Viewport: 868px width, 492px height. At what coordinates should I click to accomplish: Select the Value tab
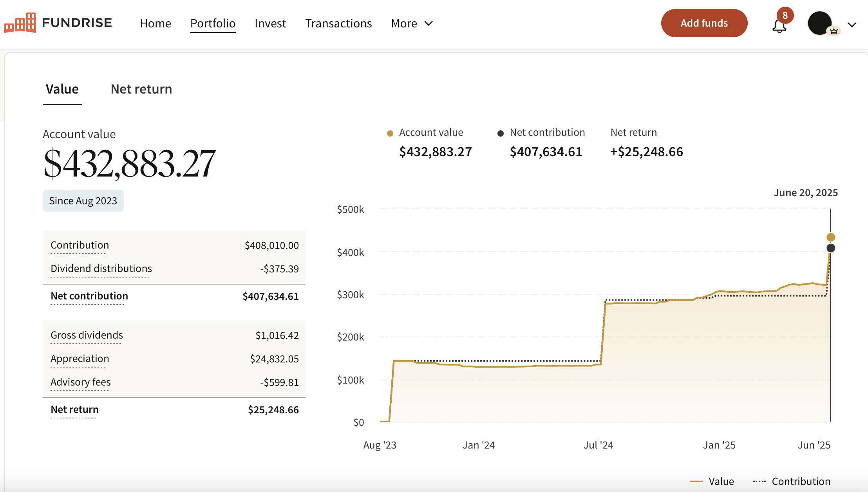tap(62, 89)
